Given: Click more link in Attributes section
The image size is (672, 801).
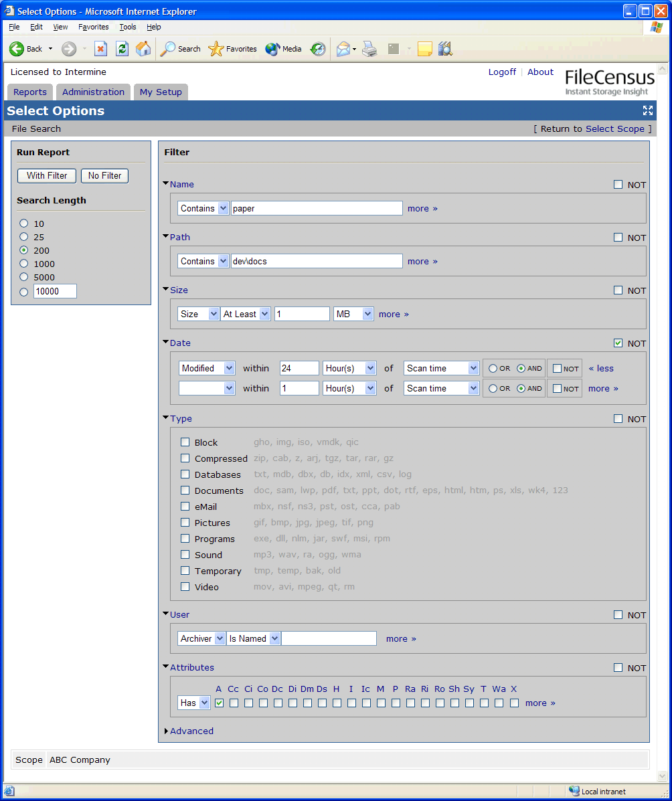Looking at the screenshot, I should point(540,703).
